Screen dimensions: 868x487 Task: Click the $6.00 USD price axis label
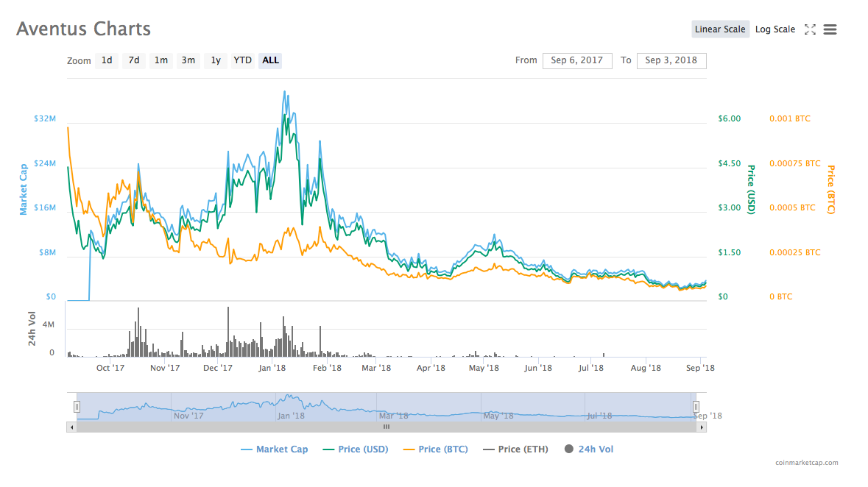(x=729, y=118)
